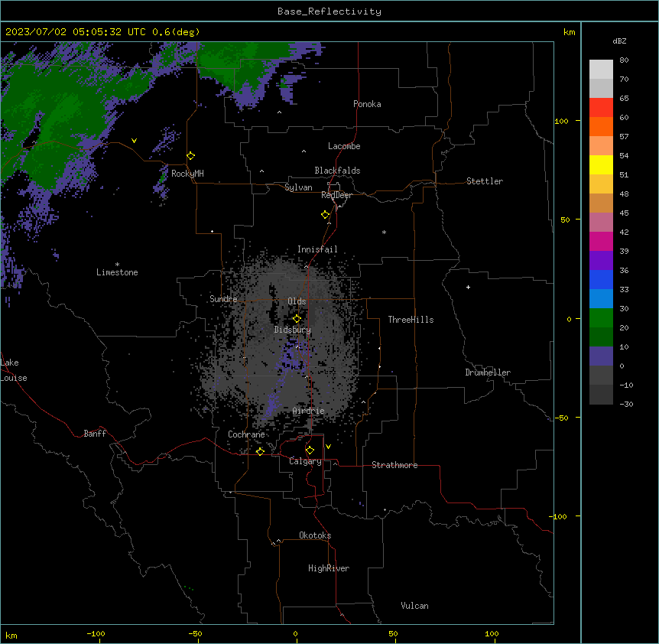The width and height of the screenshot is (659, 644).
Task: Click the yellow marker above Calgary label
Action: pos(310,450)
